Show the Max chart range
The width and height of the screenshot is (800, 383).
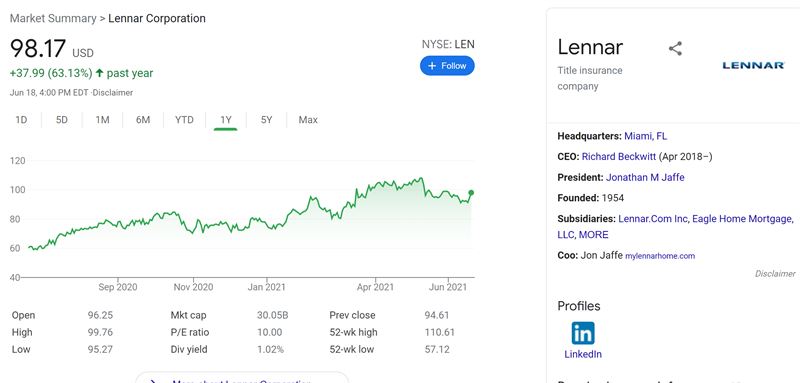(308, 120)
